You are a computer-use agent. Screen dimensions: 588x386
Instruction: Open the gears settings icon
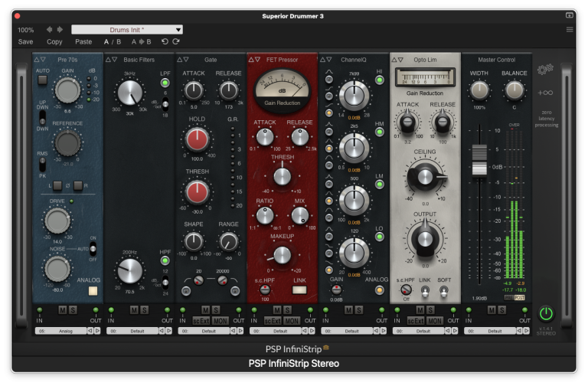point(545,70)
